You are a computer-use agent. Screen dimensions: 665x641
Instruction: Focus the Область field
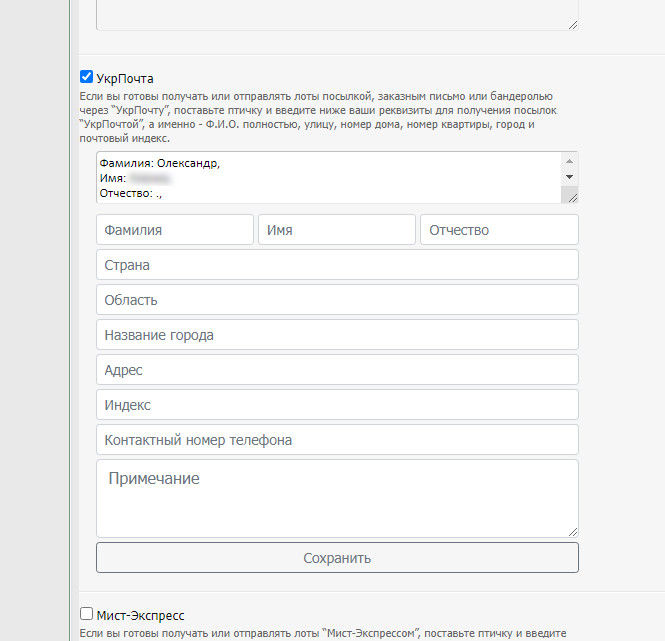coord(337,300)
